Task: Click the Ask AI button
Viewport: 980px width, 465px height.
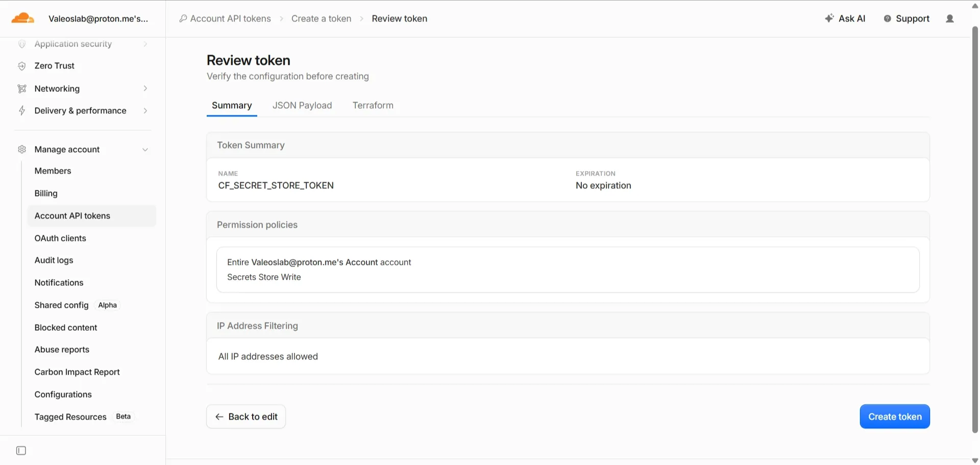Action: (845, 19)
